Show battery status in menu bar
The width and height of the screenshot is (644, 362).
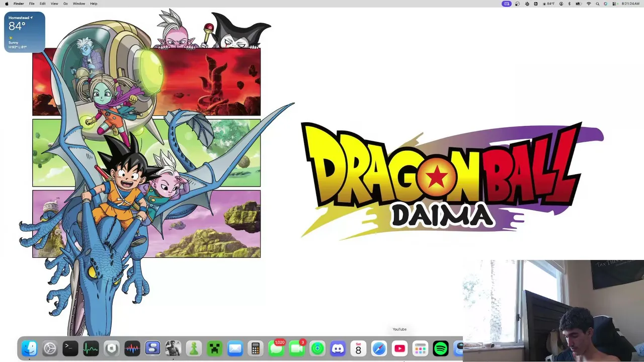[579, 4]
